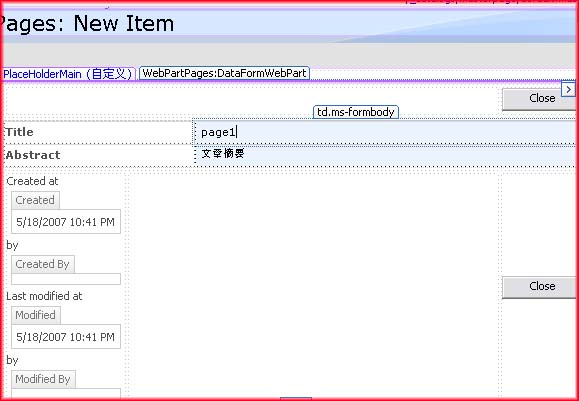The width and height of the screenshot is (579, 401).
Task: Open the web part arrow chevron
Action: click(x=568, y=89)
